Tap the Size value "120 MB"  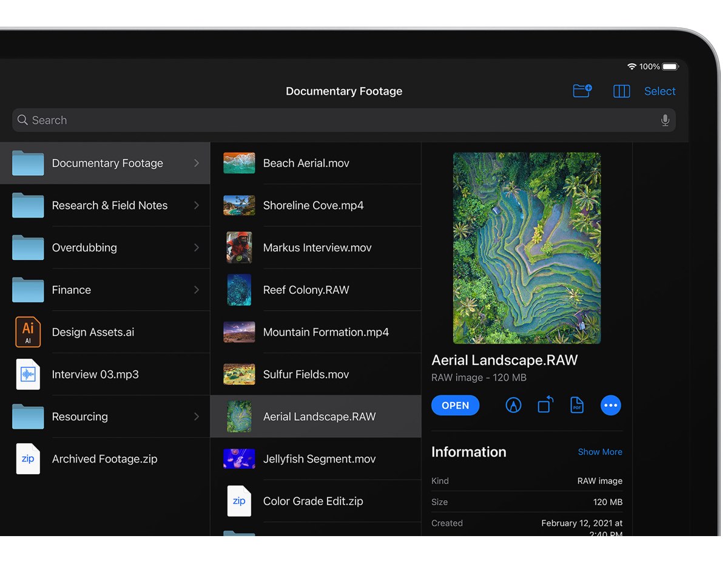607,502
